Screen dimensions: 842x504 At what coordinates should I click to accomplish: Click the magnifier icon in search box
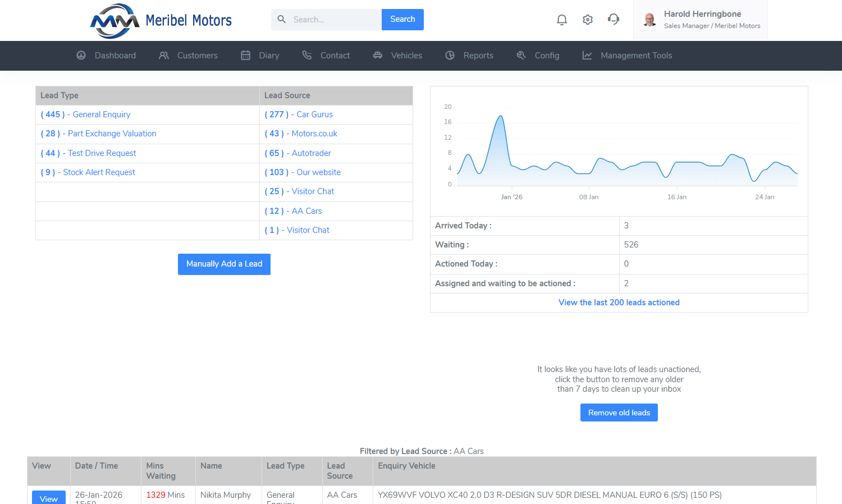point(282,20)
